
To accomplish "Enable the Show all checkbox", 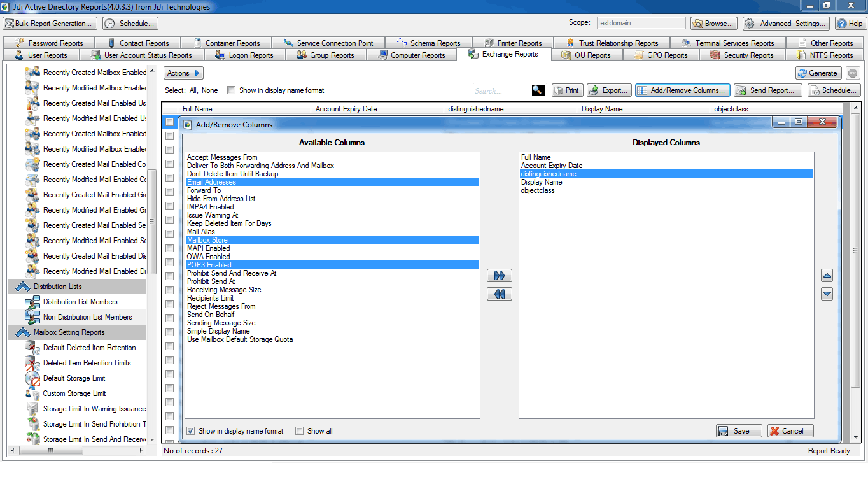I will tap(299, 431).
